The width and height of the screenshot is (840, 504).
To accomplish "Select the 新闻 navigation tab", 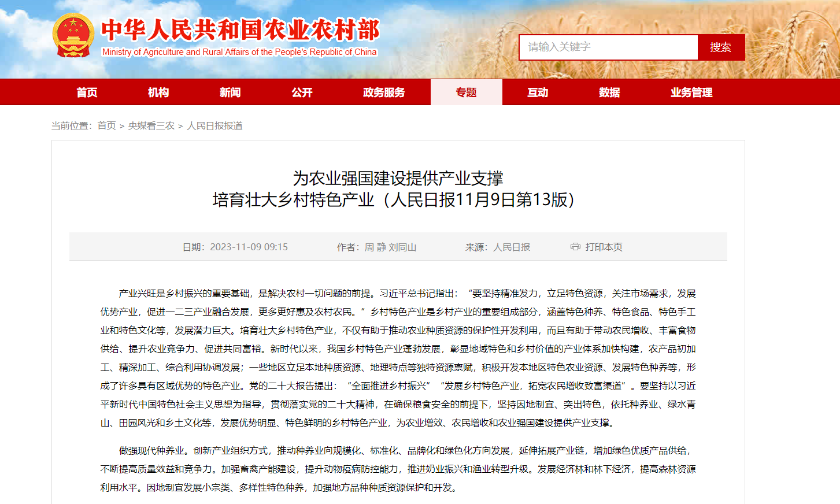I will [x=230, y=92].
